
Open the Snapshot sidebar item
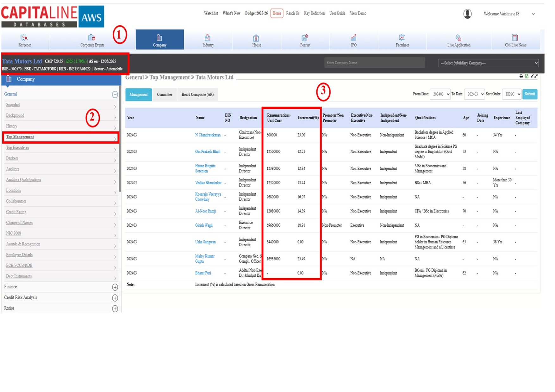click(x=13, y=105)
